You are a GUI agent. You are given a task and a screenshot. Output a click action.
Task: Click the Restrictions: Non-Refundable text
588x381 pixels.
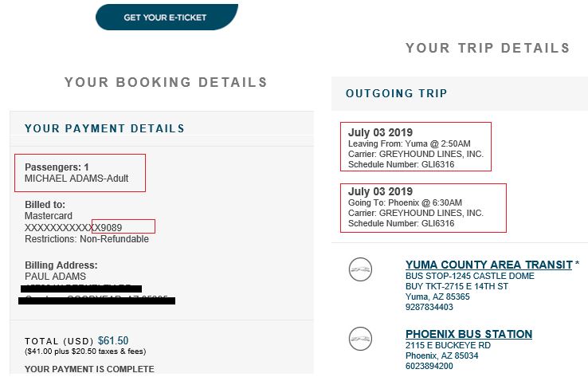(81, 238)
